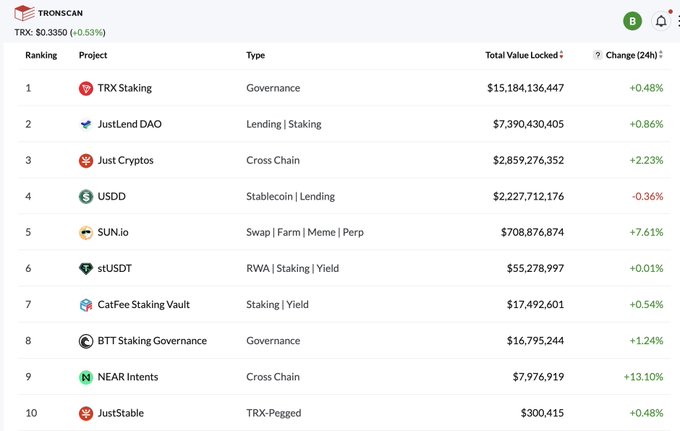Open the Just Cryptos project link
The width and height of the screenshot is (680, 431).
pyautogui.click(x=125, y=160)
